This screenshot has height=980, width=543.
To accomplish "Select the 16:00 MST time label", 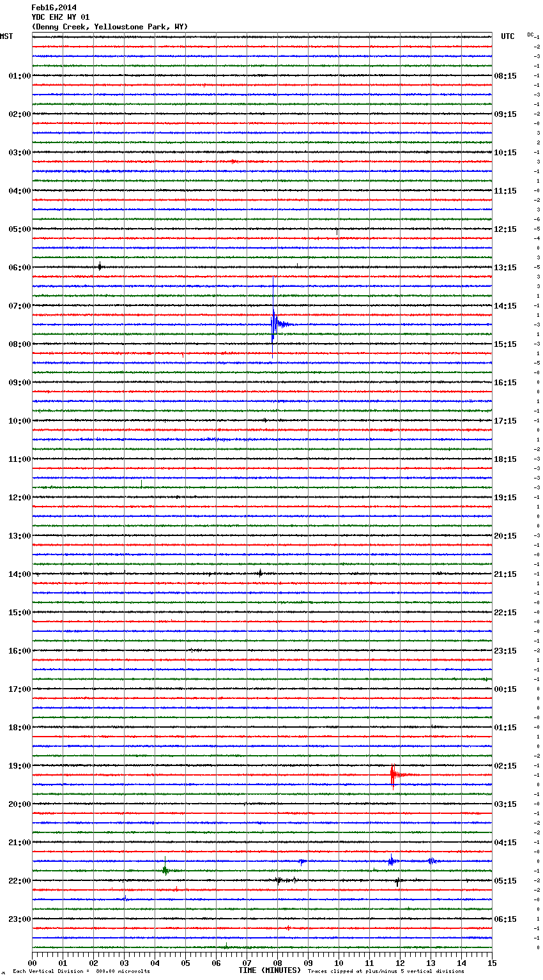I will click(20, 651).
